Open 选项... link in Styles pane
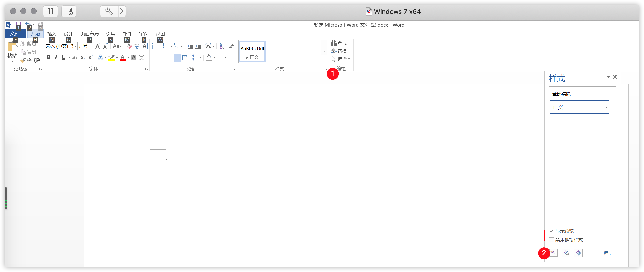The width and height of the screenshot is (644, 272). click(x=609, y=253)
